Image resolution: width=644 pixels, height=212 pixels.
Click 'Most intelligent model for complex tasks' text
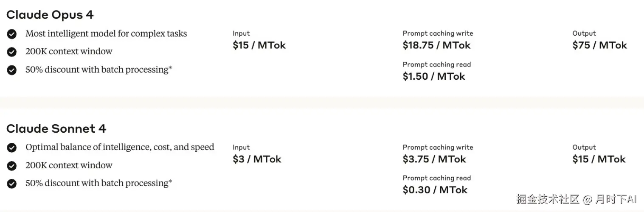106,33
